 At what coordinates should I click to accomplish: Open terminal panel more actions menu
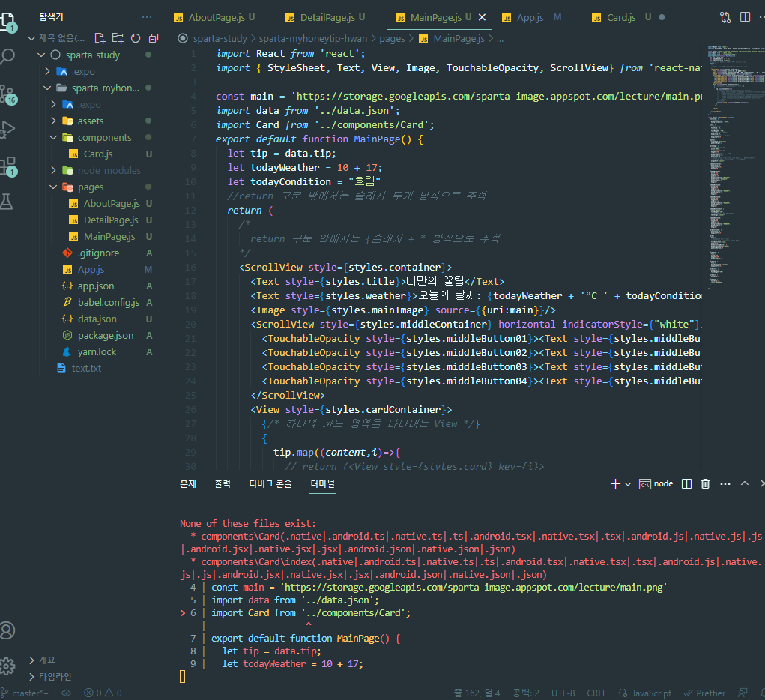pyautogui.click(x=725, y=483)
